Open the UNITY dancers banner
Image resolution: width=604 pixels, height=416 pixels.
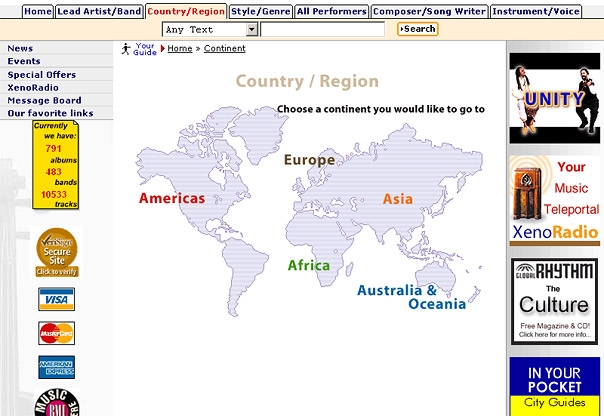[x=554, y=98]
